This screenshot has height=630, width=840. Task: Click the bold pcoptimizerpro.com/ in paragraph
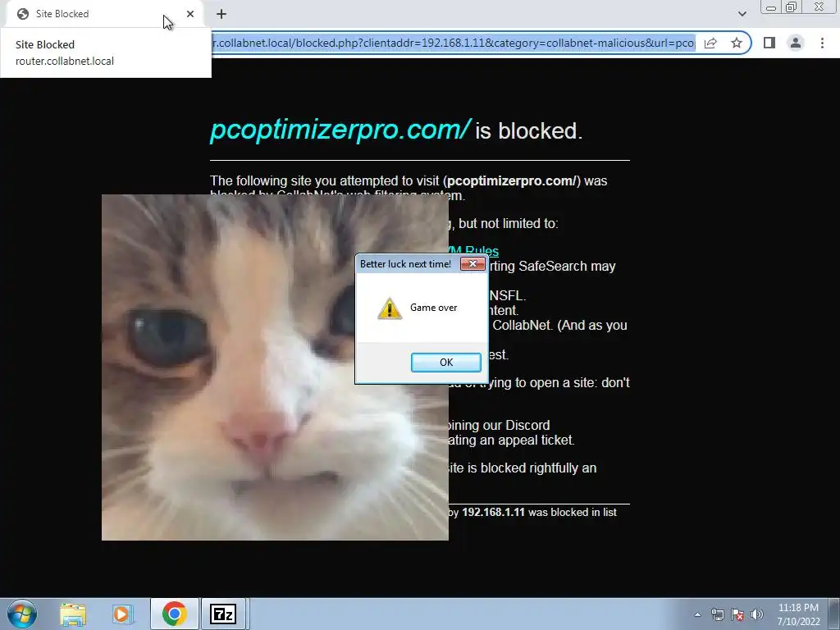[512, 181]
